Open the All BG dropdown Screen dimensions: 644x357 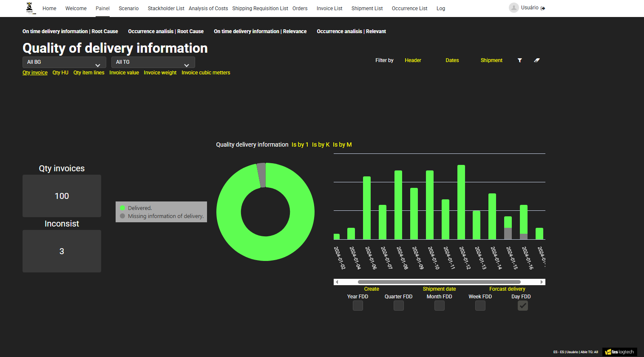click(64, 62)
